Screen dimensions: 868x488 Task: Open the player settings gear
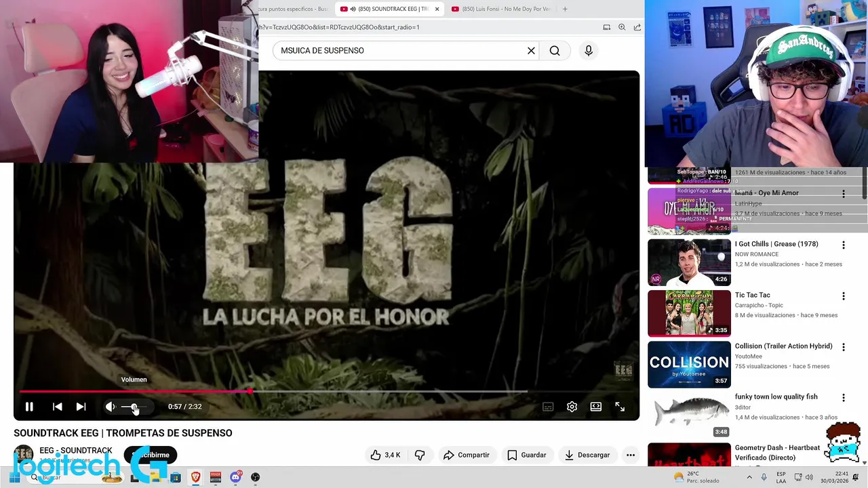click(x=572, y=407)
